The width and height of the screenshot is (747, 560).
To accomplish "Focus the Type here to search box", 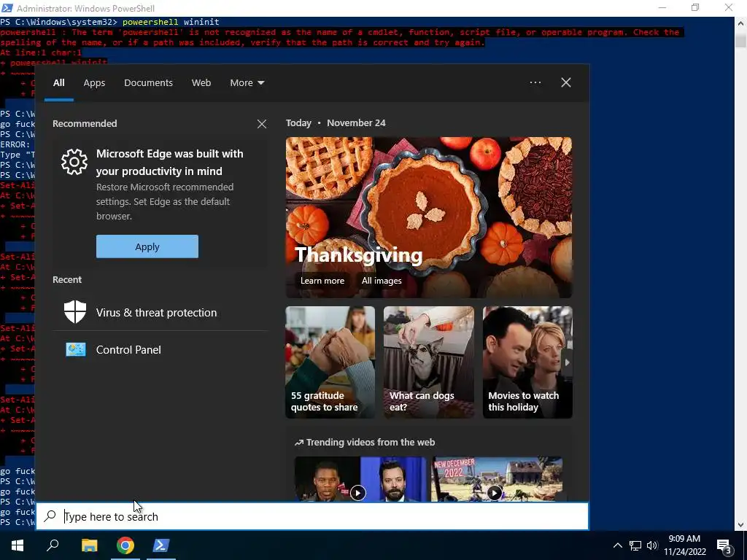I will (312, 516).
